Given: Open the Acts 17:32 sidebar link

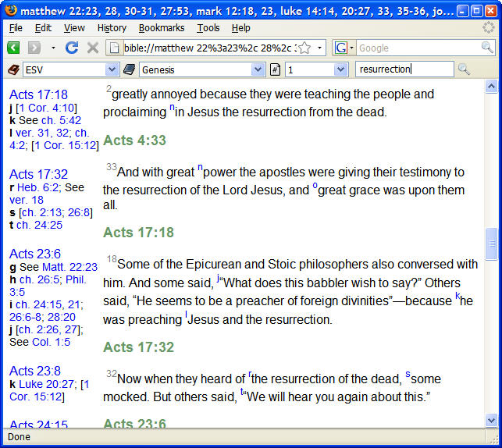Looking at the screenshot, I should pos(38,174).
